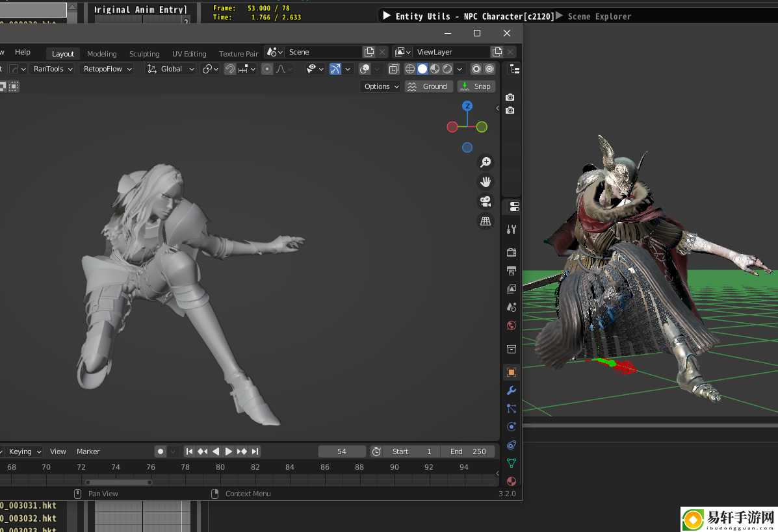Image resolution: width=778 pixels, height=532 pixels.
Task: Open the Keying dropdown in timeline
Action: [25, 451]
